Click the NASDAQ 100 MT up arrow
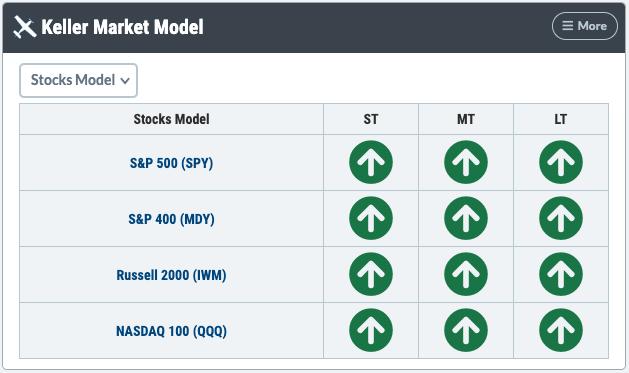This screenshot has height=373, width=629. point(466,330)
